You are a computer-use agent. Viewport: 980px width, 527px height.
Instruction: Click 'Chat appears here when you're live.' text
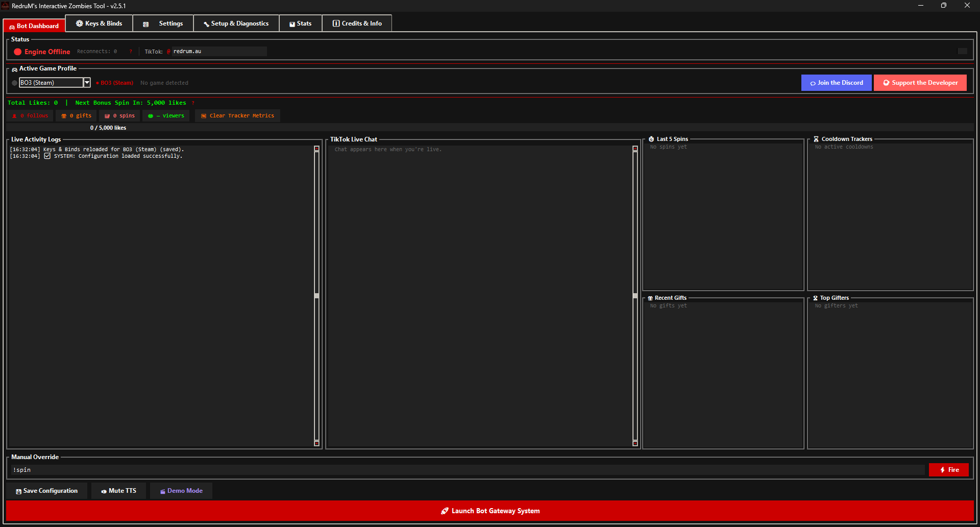388,150
